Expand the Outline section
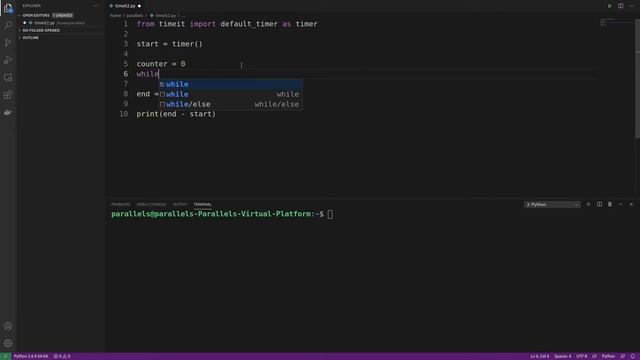Image resolution: width=640 pixels, height=360 pixels. click(x=31, y=38)
